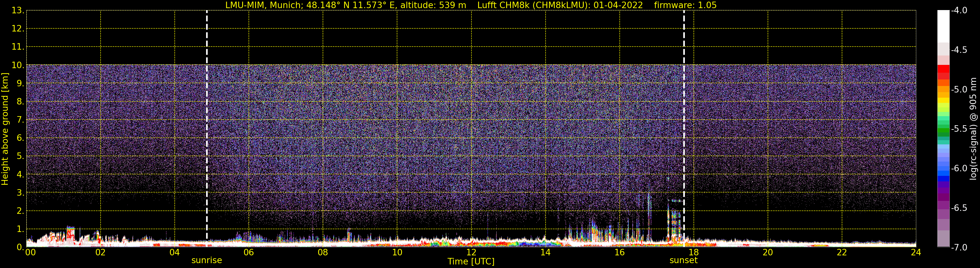Image resolution: width=980 pixels, height=268 pixels.
Task: Click the '1.' height axis label
Action: point(20,229)
